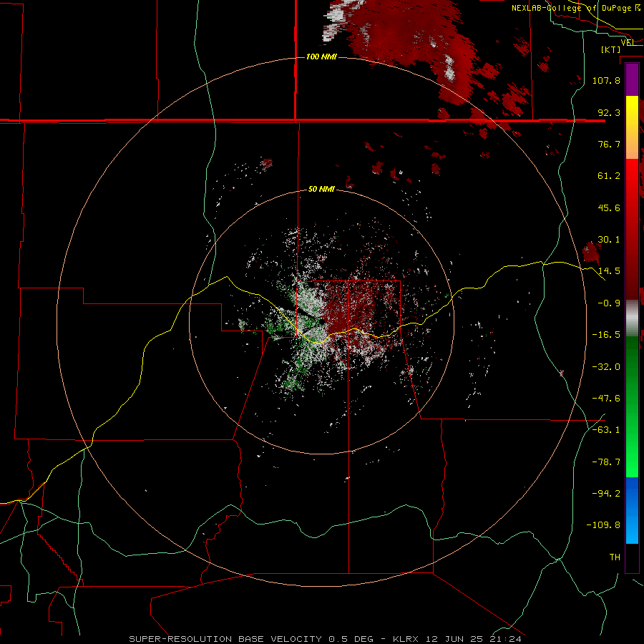The height and width of the screenshot is (644, 644).
Task: Click the KLRX station identifier in caption
Action: pyautogui.click(x=407, y=639)
